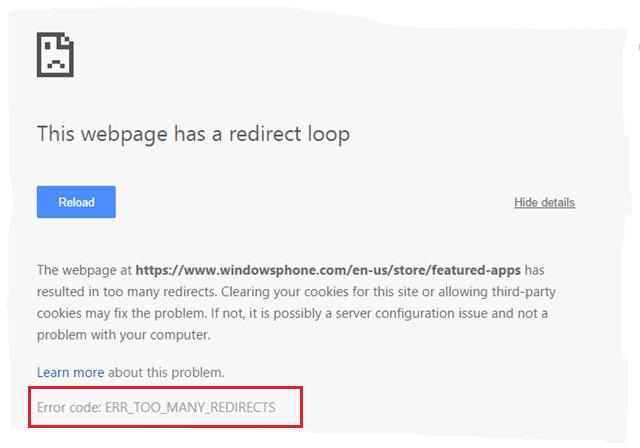
Task: Click the 'problem with your computer.' line
Action: [124, 335]
